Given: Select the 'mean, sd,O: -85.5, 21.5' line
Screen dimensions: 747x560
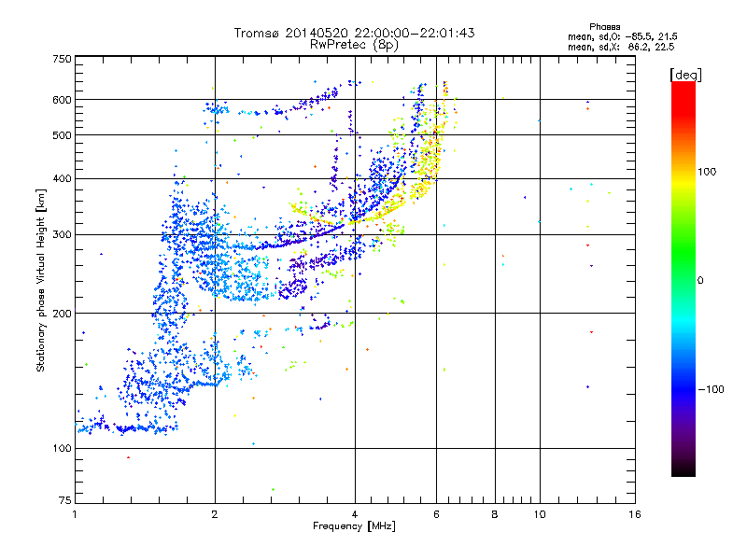Looking at the screenshot, I should pyautogui.click(x=623, y=36).
